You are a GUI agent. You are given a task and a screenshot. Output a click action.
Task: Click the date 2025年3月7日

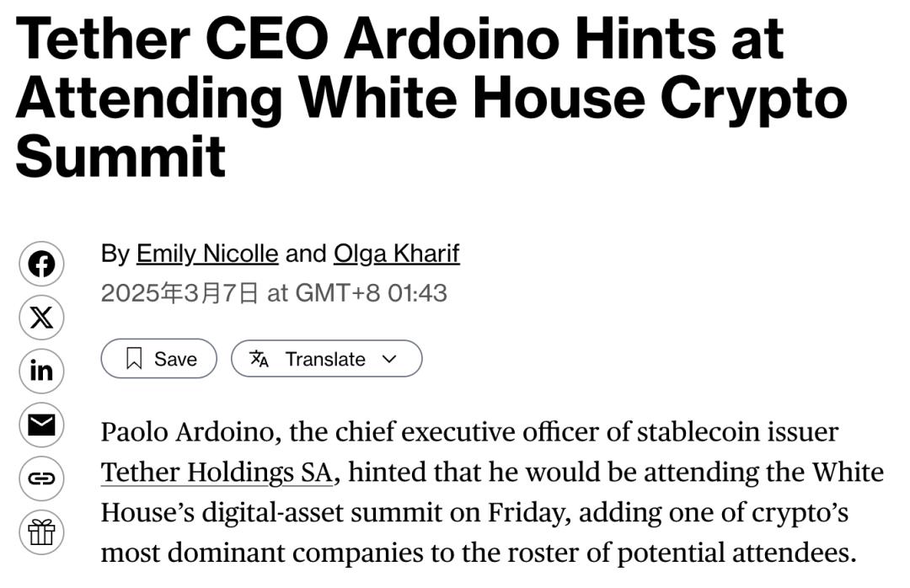click(179, 292)
